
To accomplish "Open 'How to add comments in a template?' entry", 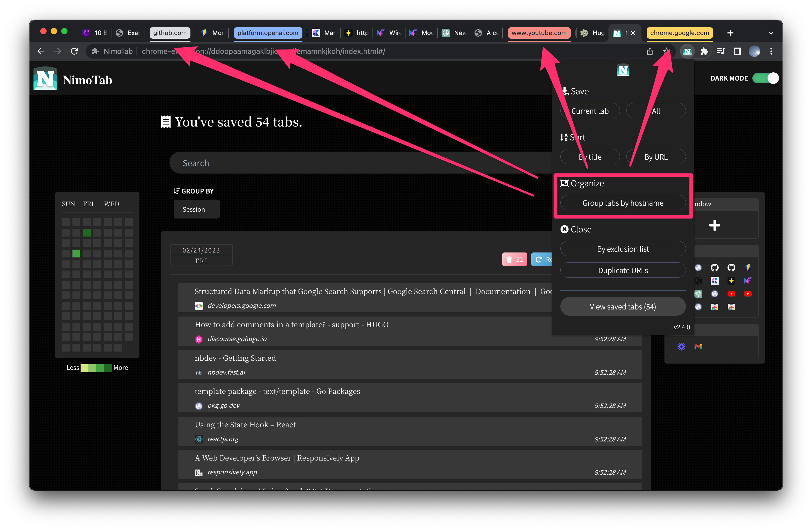I will tap(410, 331).
